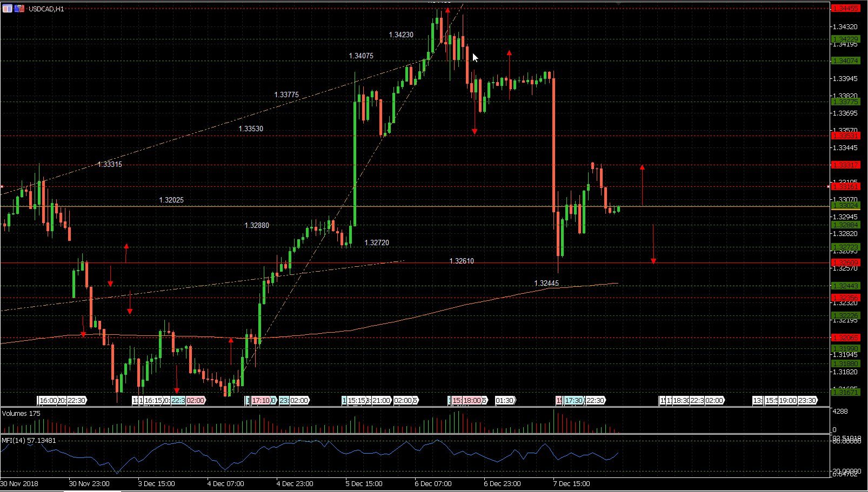Screen dimensions: 868x492
Task: Click the 3 Dec 15:00 time label
Action: click(158, 483)
